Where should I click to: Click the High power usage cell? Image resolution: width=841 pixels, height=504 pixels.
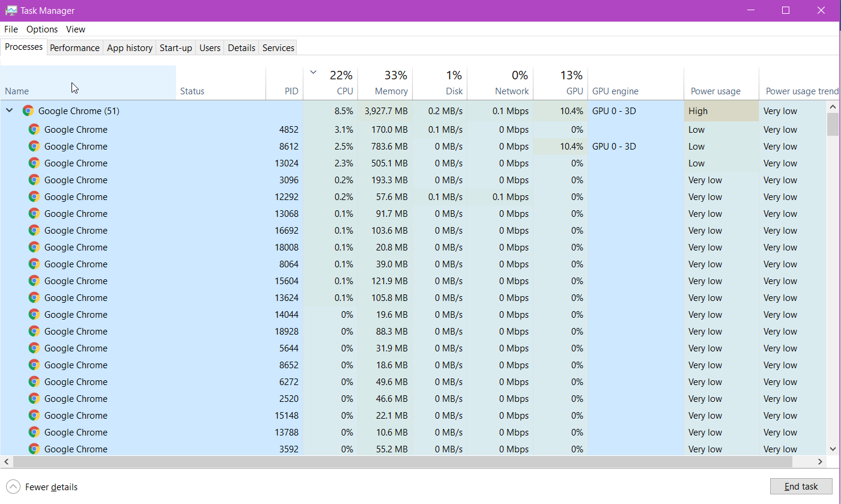click(x=721, y=111)
